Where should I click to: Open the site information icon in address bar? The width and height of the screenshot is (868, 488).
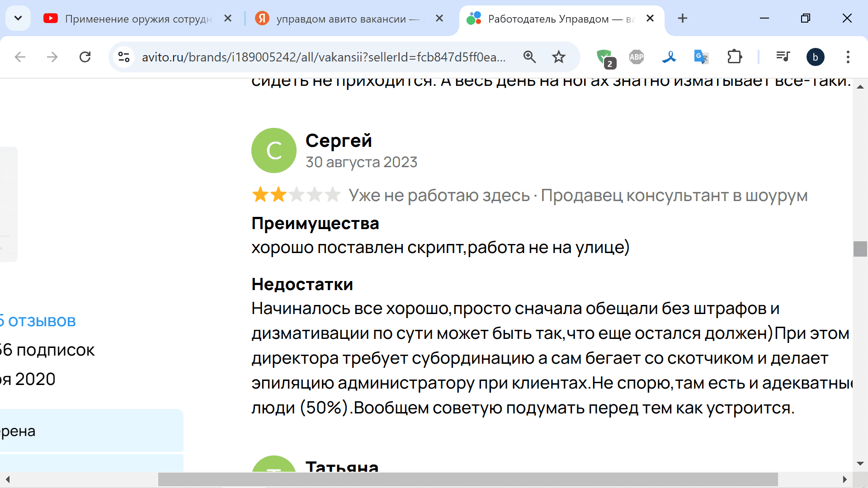tap(124, 57)
